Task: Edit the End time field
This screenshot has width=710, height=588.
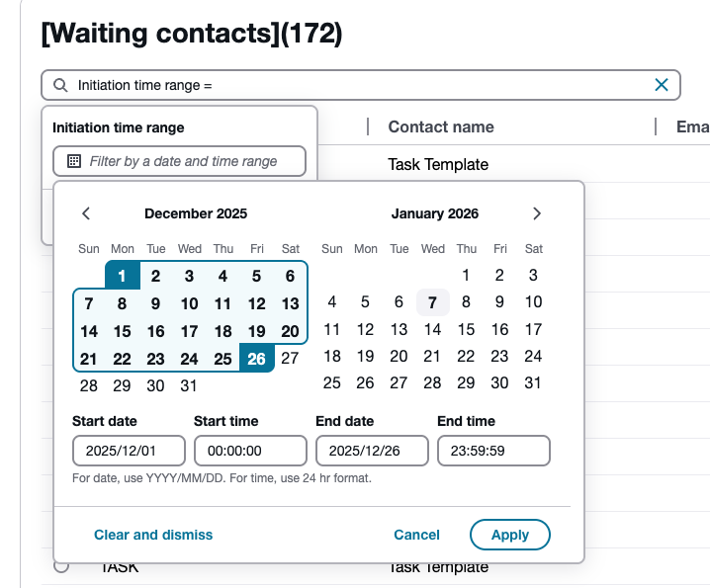Action: [x=493, y=451]
